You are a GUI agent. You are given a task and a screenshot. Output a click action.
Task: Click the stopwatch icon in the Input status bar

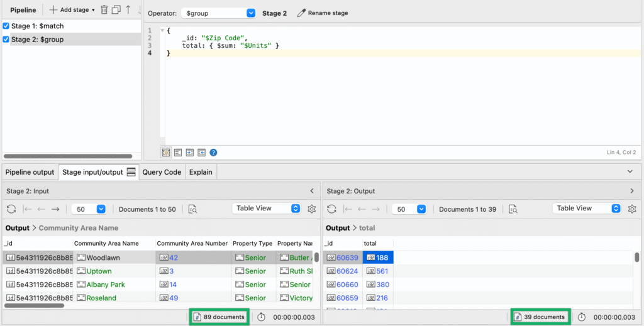[x=261, y=317]
